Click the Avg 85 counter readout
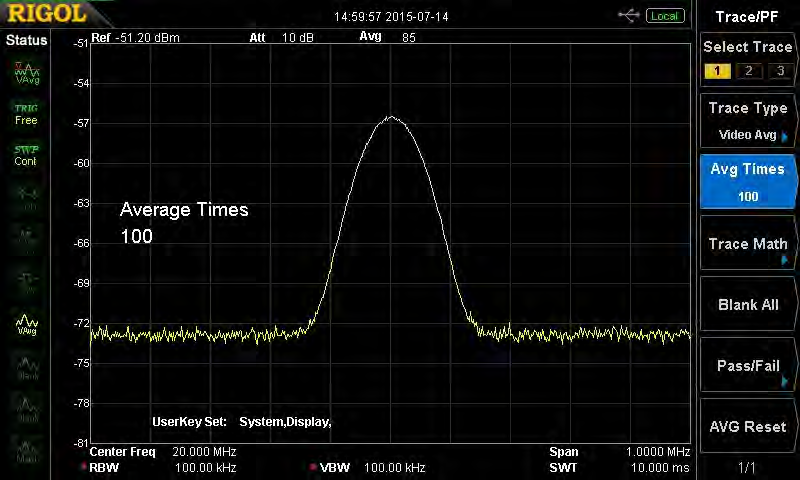The height and width of the screenshot is (480, 800). [387, 37]
